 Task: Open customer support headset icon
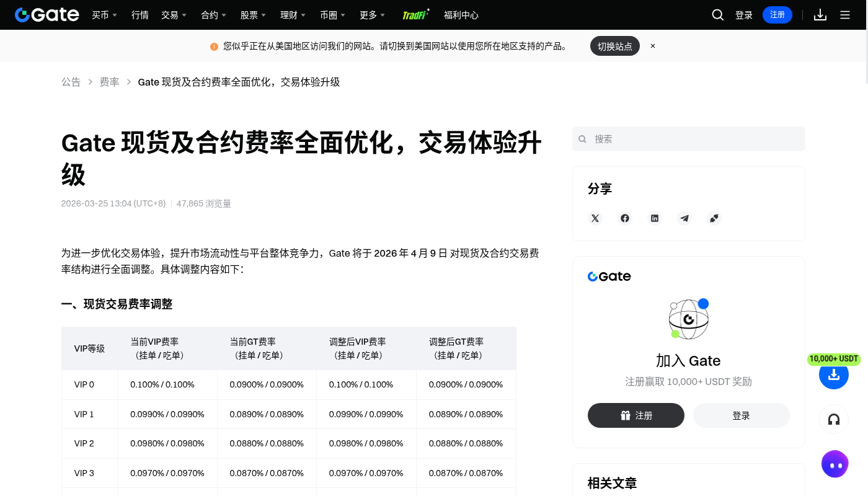pos(834,420)
